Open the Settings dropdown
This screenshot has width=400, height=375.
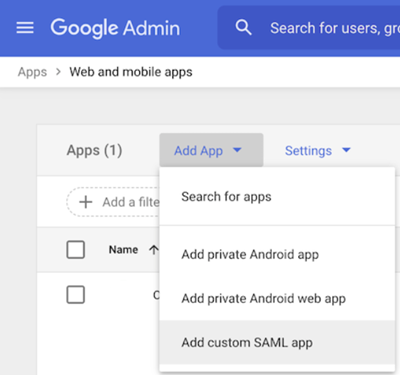[x=317, y=151]
